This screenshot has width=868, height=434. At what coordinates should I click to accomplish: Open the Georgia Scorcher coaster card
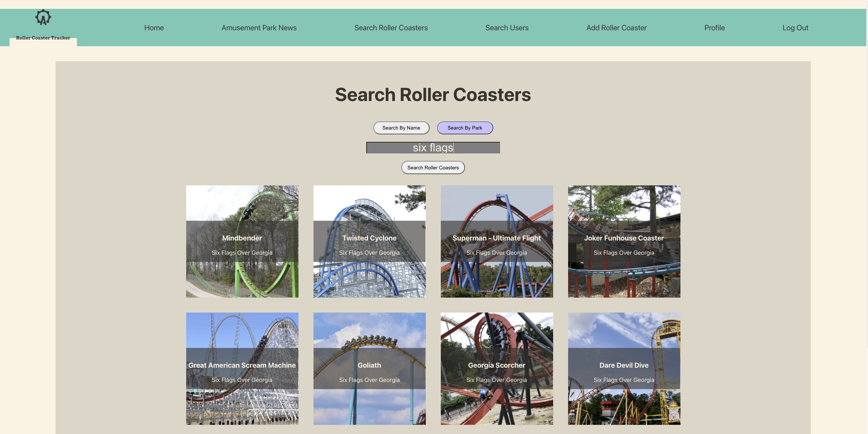point(497,369)
